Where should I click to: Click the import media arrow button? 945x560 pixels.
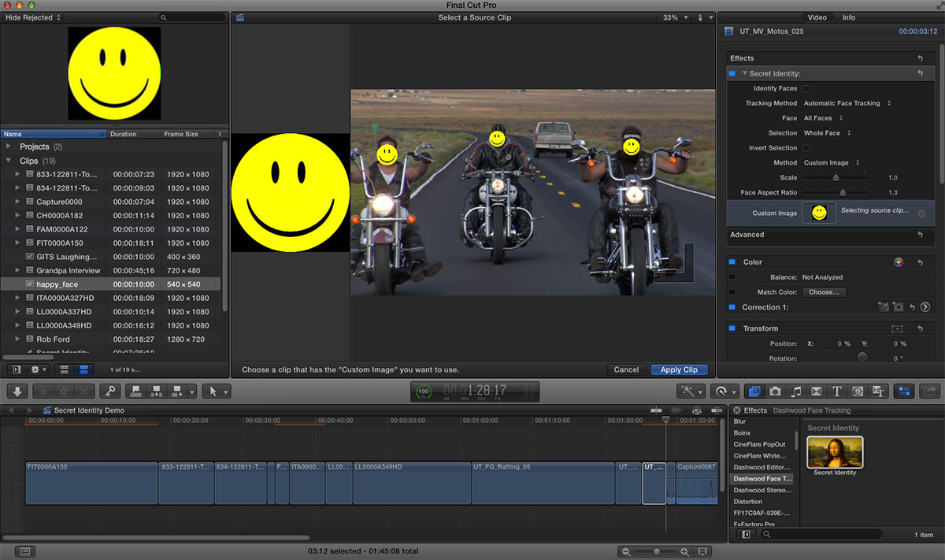tap(16, 391)
